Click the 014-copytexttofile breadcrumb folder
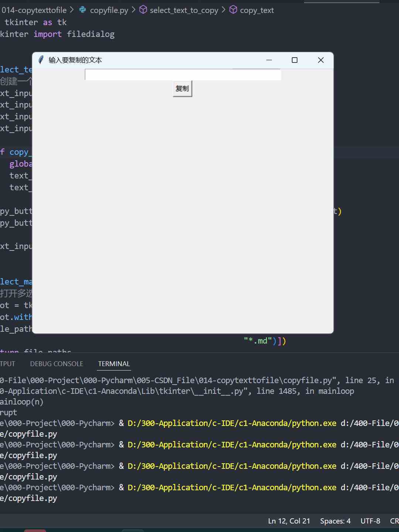Screen dimensions: 399x532 [34, 10]
